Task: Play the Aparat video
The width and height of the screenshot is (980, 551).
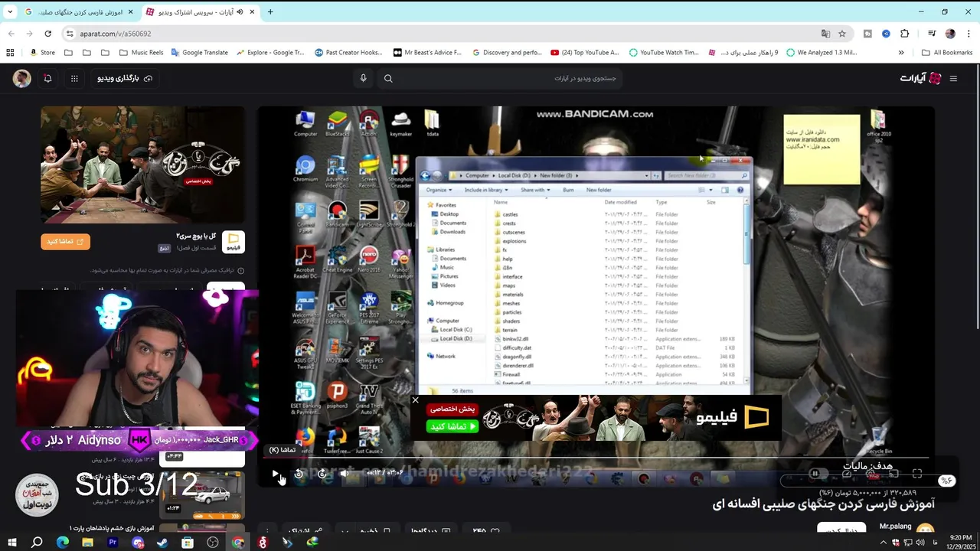Action: (276, 474)
